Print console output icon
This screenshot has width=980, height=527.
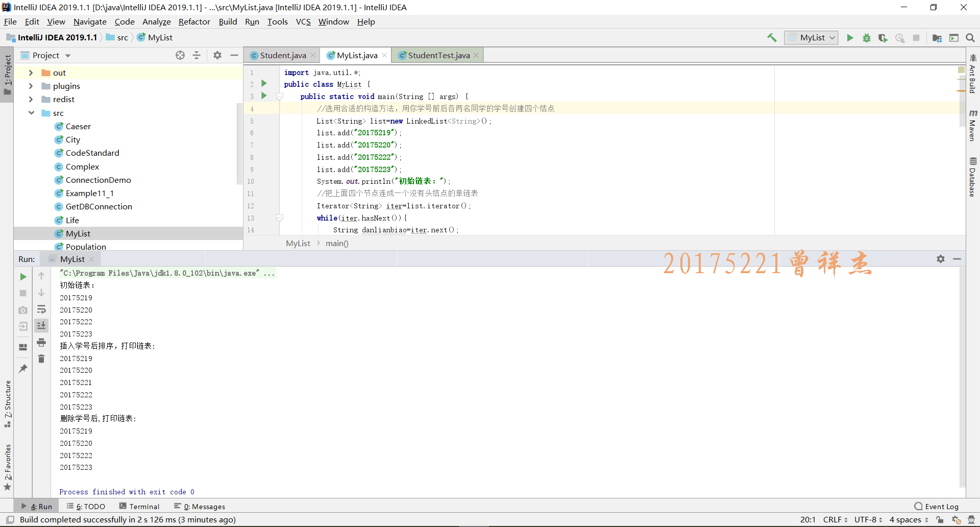tap(41, 342)
